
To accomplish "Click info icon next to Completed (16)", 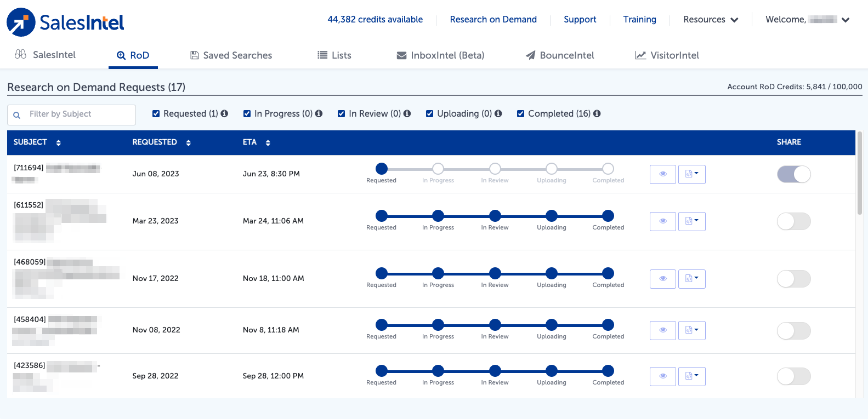I will 597,113.
